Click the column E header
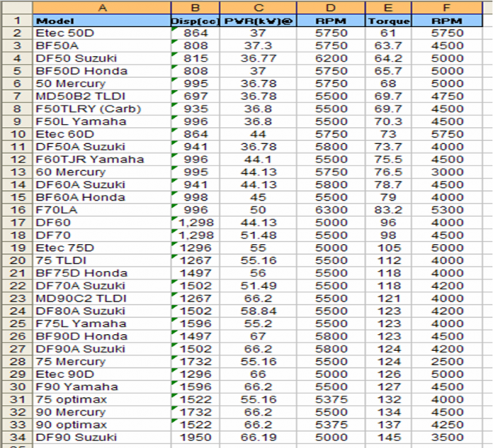Viewport: 493px width, 448px height. tap(387, 7)
